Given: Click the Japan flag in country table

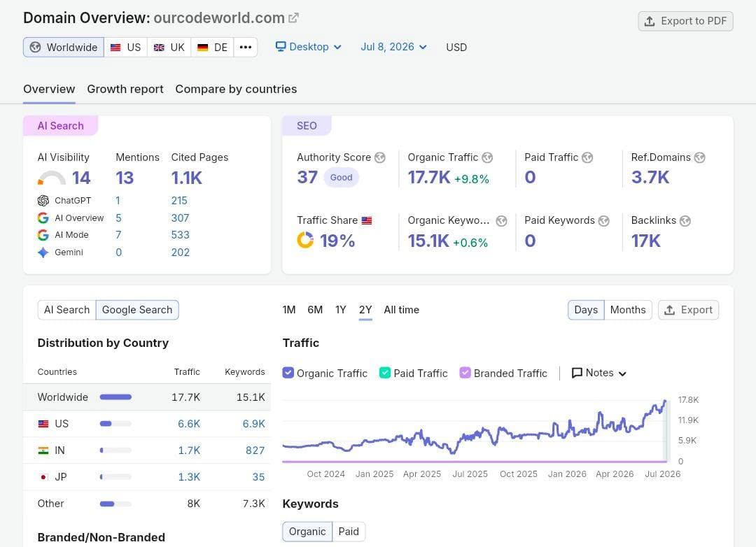Looking at the screenshot, I should coord(43,476).
